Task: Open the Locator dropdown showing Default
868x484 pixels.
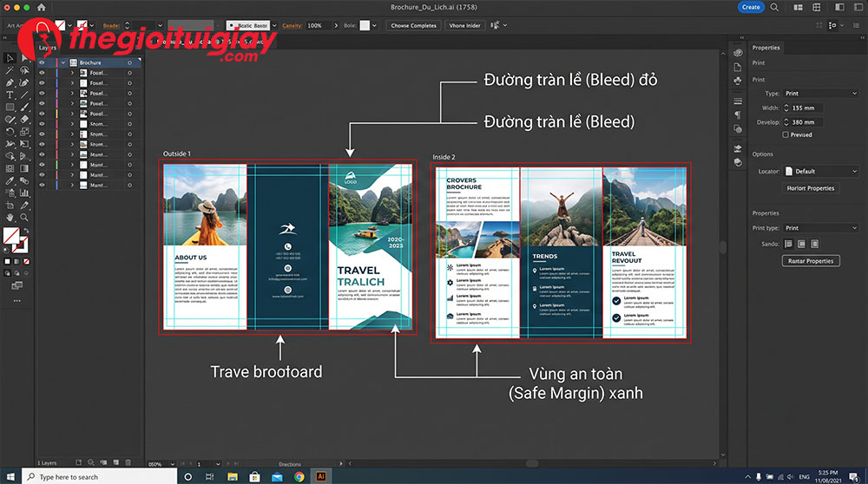Action: point(821,172)
